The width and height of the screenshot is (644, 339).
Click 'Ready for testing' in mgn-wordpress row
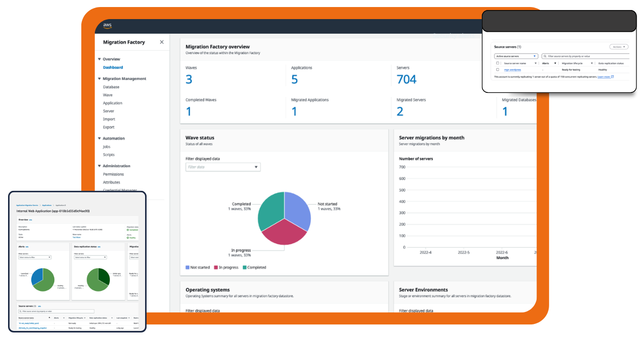click(571, 70)
